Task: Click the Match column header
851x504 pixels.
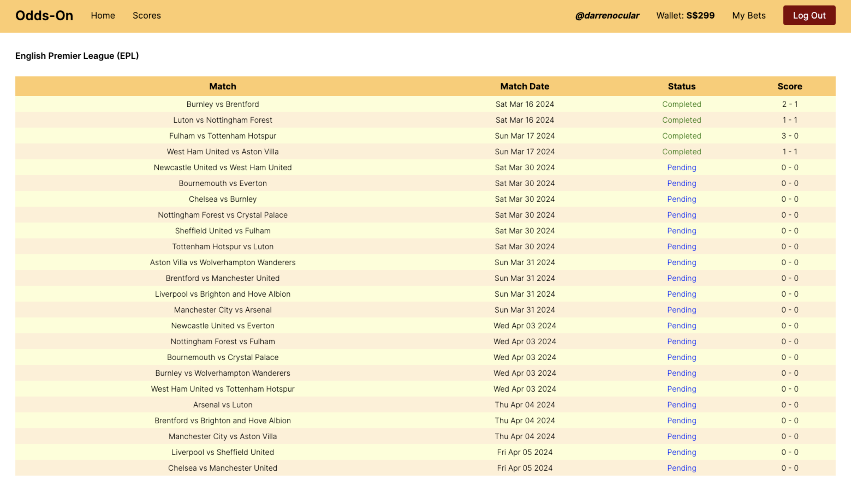Action: click(223, 86)
